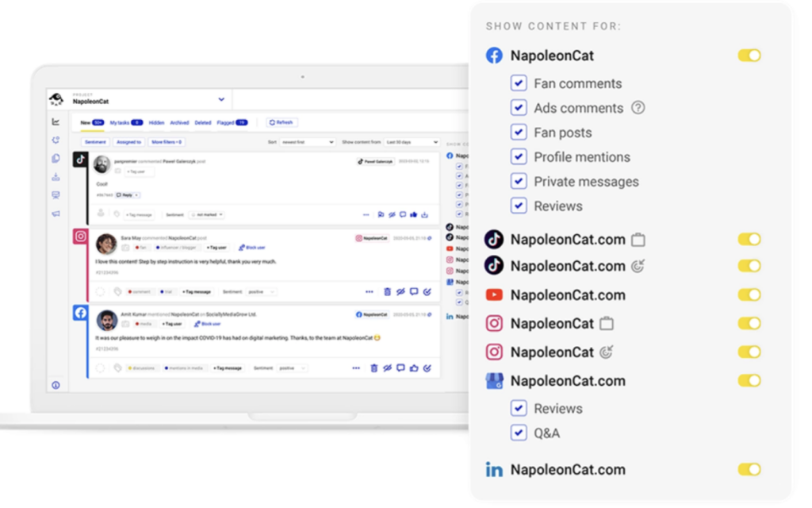Select the megaphone icon in the left sidebar
Screen dimensions: 812x508
coord(56,214)
